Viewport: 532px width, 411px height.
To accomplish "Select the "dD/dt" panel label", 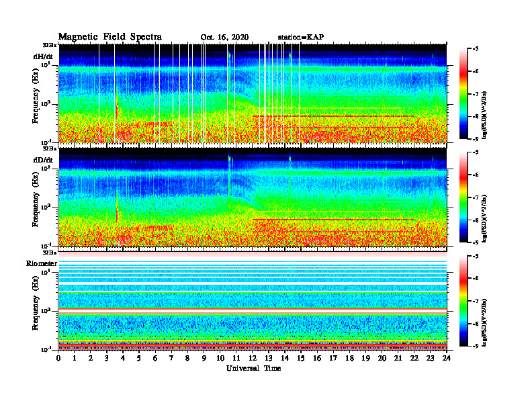I will click(x=43, y=160).
